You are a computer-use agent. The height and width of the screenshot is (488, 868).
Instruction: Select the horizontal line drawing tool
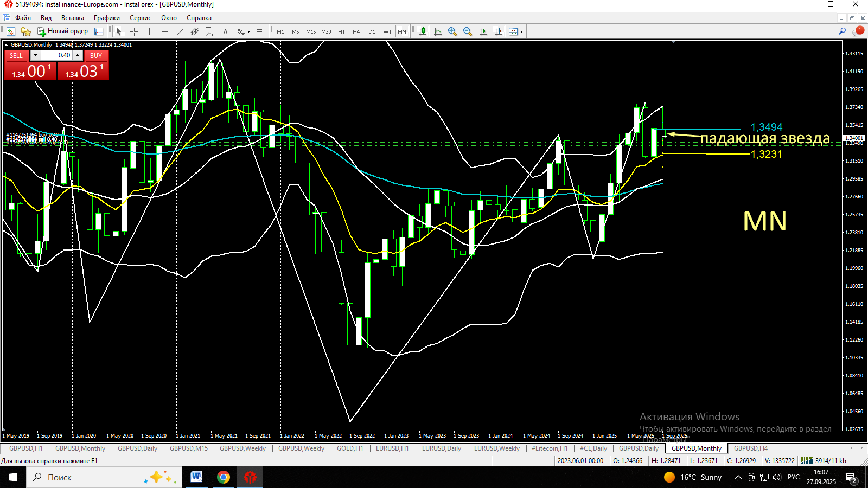point(165,31)
